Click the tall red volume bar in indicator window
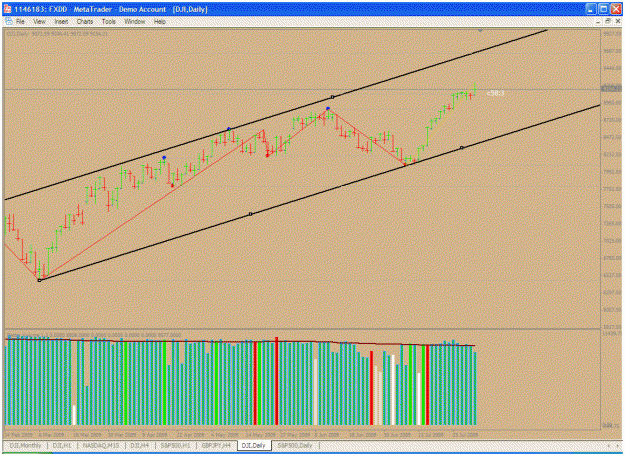Image resolution: width=625 pixels, height=454 pixels. (276, 381)
